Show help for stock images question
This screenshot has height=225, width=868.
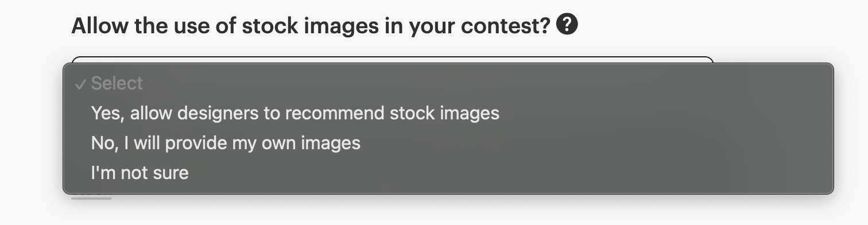(x=567, y=25)
